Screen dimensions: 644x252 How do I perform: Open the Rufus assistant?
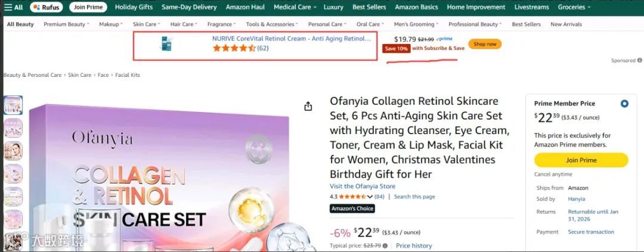(46, 7)
